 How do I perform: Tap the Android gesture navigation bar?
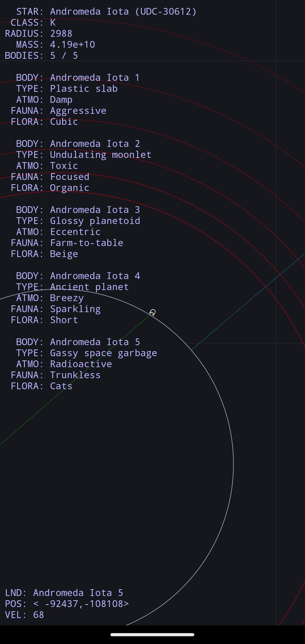click(152, 635)
